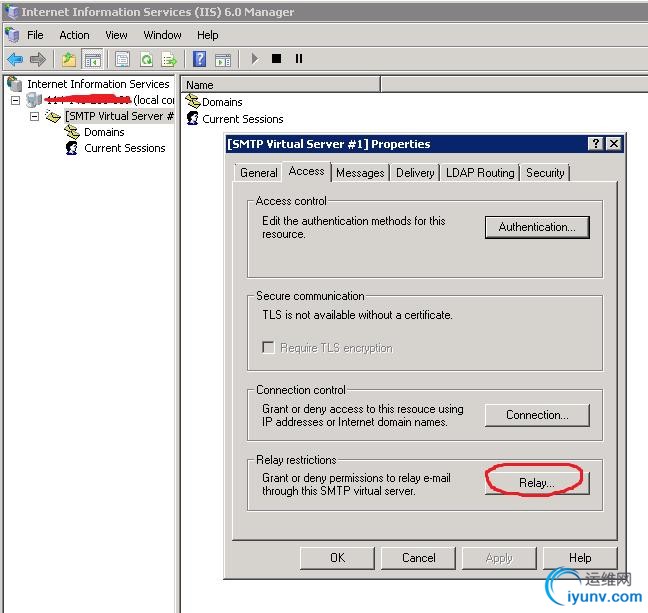Select the local computer server icon

34,100
